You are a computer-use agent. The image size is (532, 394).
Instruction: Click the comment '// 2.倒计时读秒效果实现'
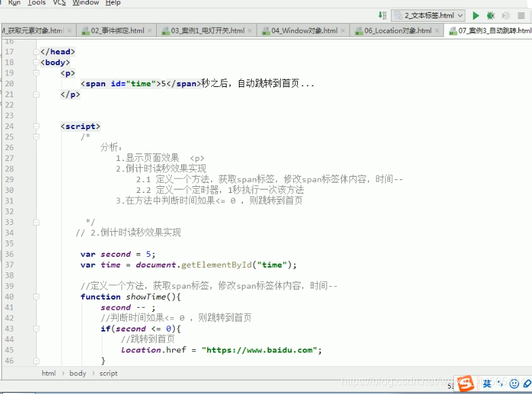point(128,232)
